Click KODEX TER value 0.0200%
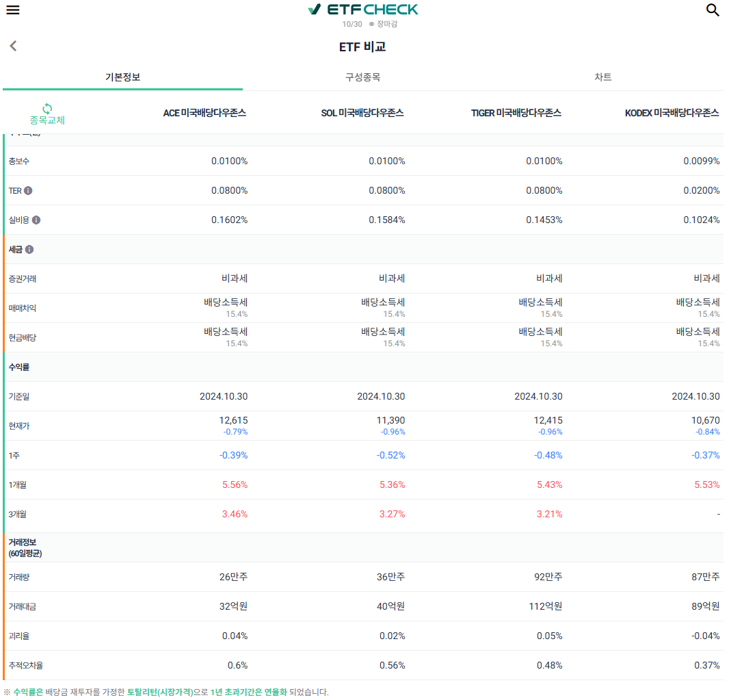Screen dimensions: 731x700 [x=701, y=190]
